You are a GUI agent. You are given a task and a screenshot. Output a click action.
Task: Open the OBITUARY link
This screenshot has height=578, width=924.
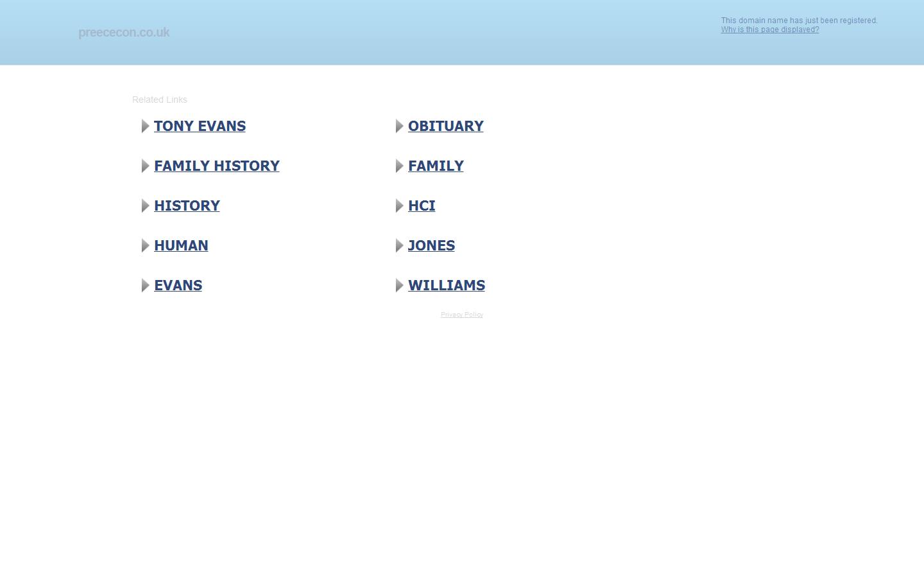click(445, 126)
